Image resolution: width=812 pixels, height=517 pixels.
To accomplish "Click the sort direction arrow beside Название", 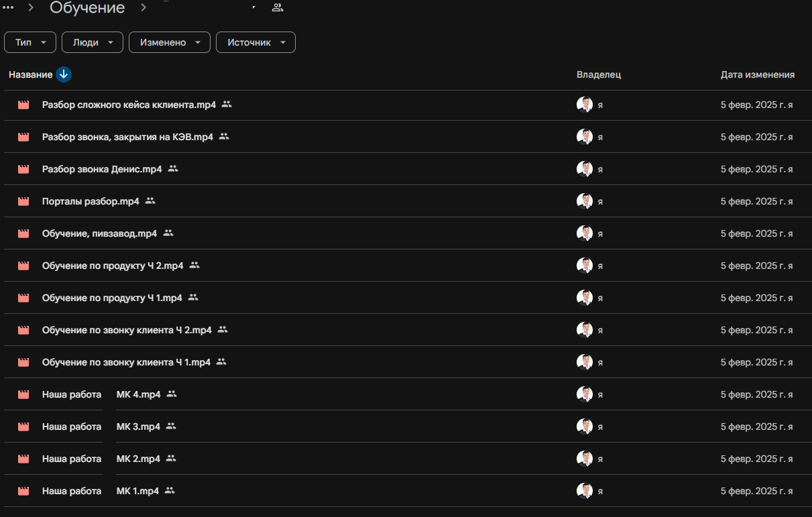I will pyautogui.click(x=64, y=74).
